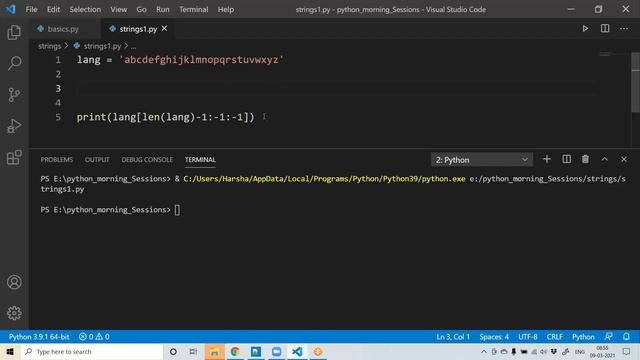Show hidden system tray icons

click(484, 352)
